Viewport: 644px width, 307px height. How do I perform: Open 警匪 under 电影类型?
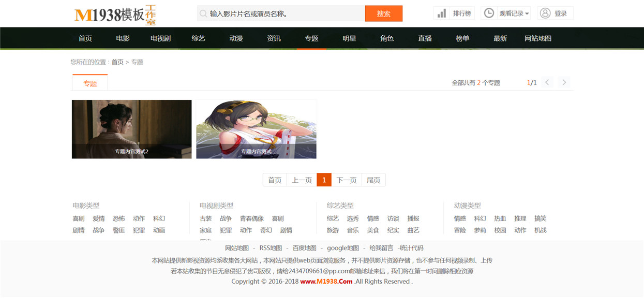point(119,230)
